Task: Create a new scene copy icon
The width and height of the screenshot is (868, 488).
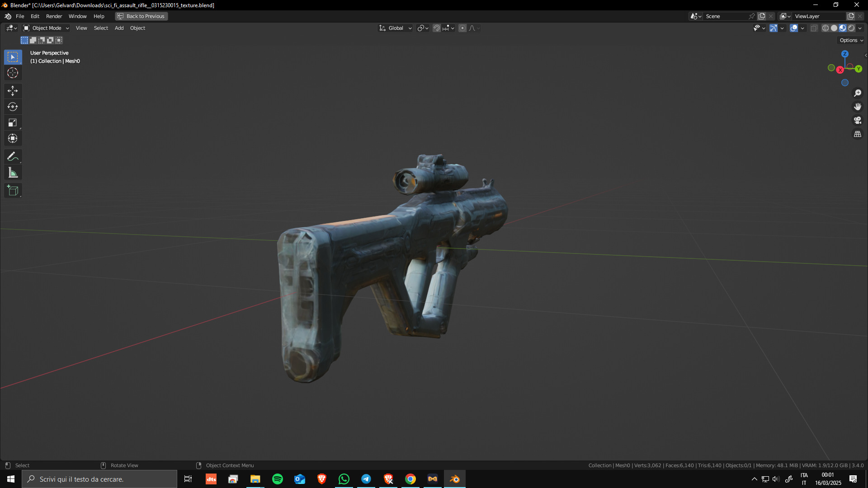Action: tap(762, 16)
